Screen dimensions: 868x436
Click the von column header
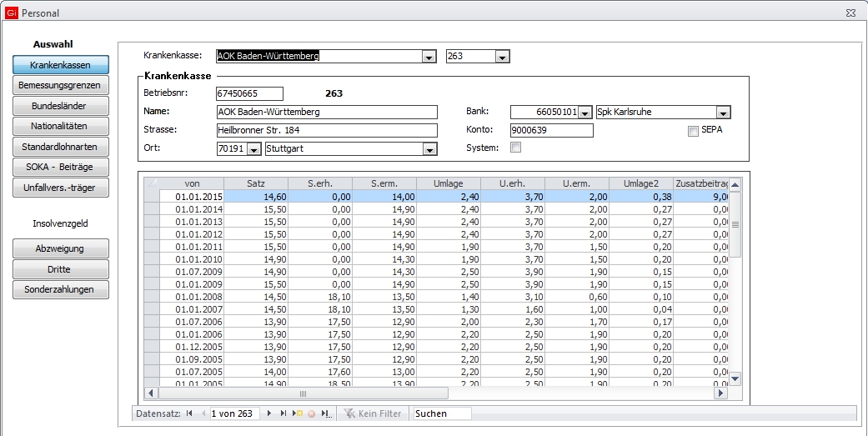click(x=192, y=183)
